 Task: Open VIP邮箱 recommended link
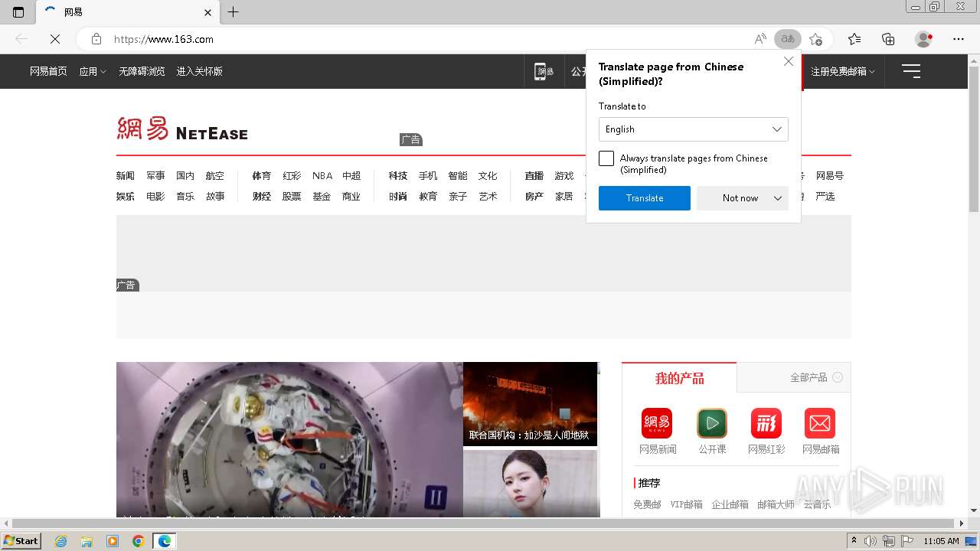pyautogui.click(x=686, y=504)
